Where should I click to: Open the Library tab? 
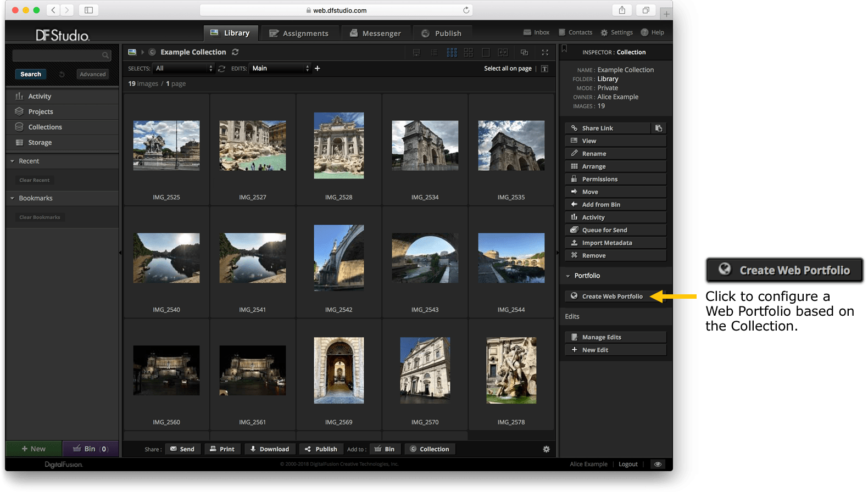[x=230, y=33]
